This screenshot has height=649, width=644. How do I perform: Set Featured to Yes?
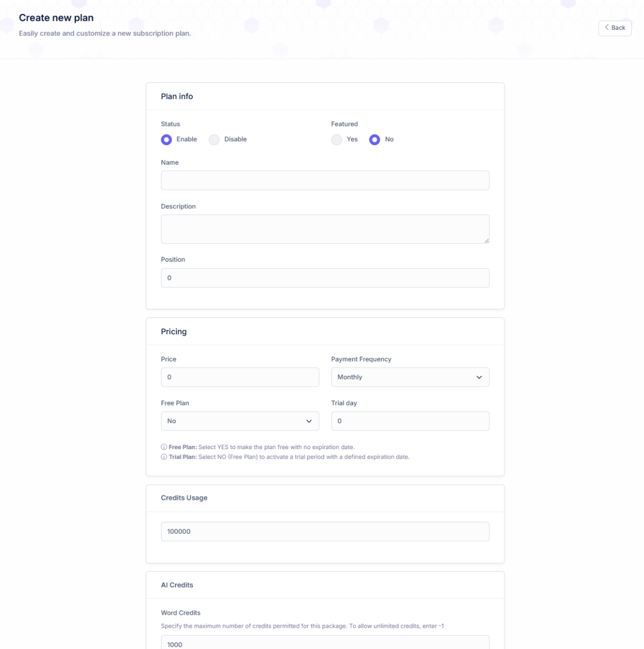337,140
